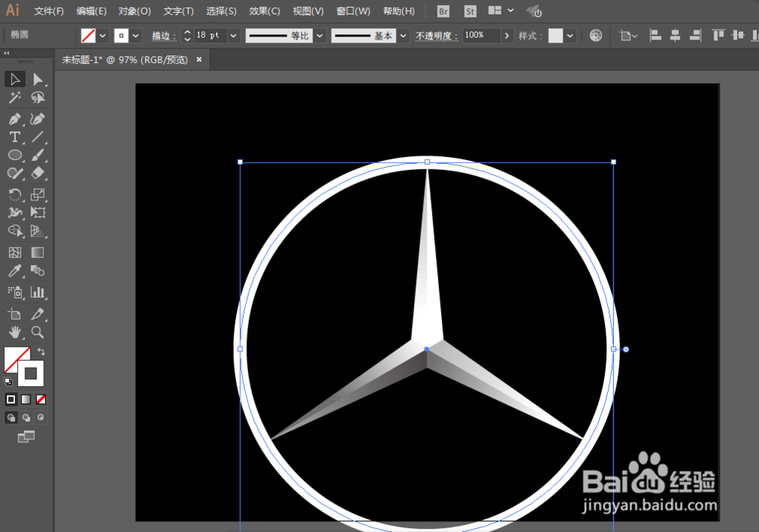
Task: Select the Blend tool
Action: point(38,271)
